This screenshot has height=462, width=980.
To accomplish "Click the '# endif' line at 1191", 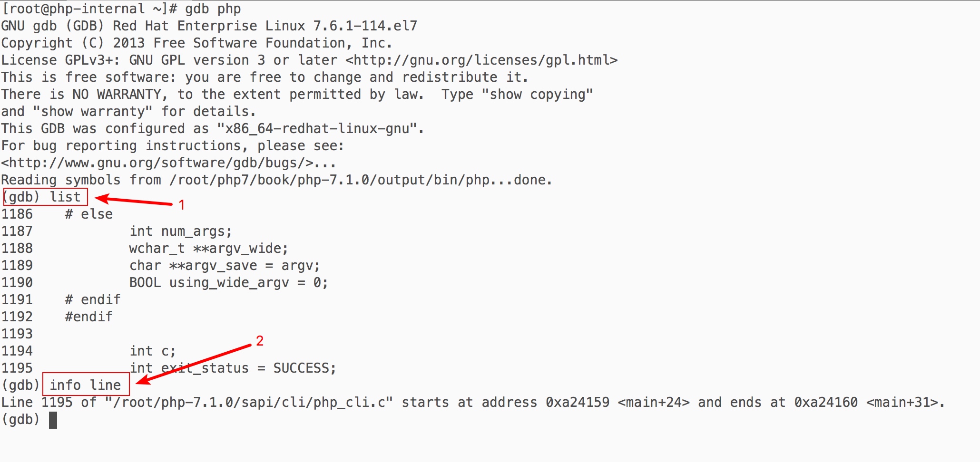I will coord(93,300).
